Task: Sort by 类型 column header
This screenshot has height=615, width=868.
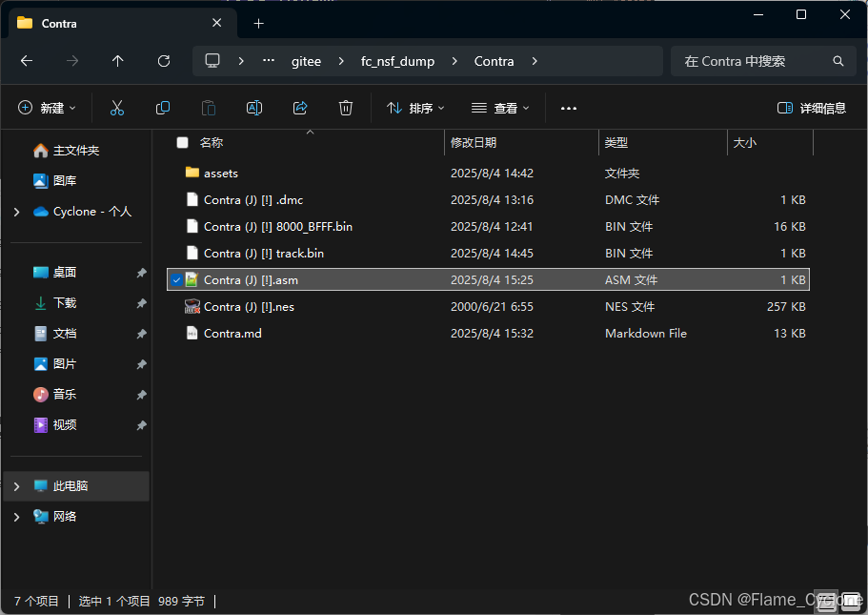Action: click(x=616, y=142)
